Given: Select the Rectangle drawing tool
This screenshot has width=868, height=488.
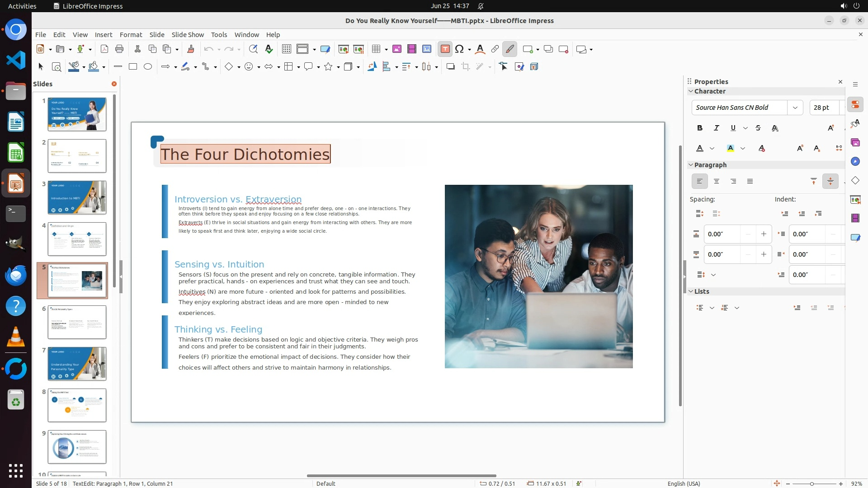Looking at the screenshot, I should (133, 67).
